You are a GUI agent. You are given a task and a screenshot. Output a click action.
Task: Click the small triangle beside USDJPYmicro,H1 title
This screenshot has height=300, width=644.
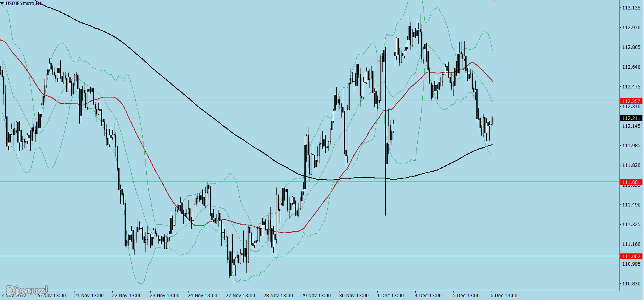click(2, 4)
